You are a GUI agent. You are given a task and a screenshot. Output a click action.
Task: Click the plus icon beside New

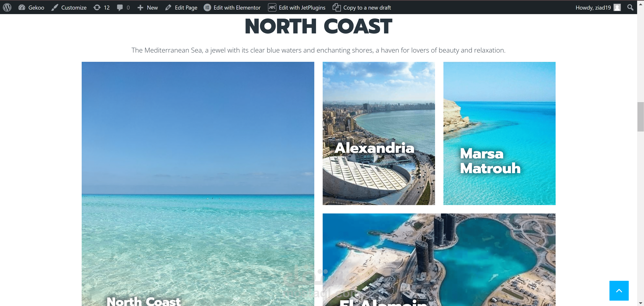[x=140, y=8]
